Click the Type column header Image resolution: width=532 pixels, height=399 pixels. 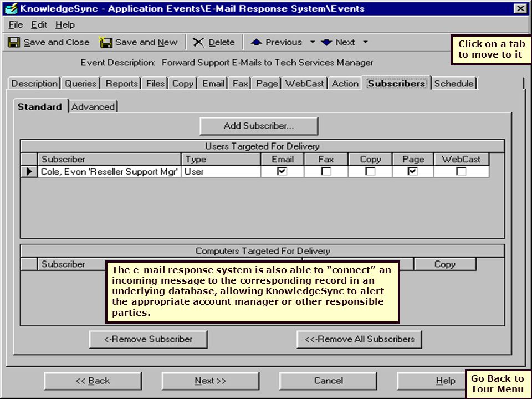(x=221, y=159)
